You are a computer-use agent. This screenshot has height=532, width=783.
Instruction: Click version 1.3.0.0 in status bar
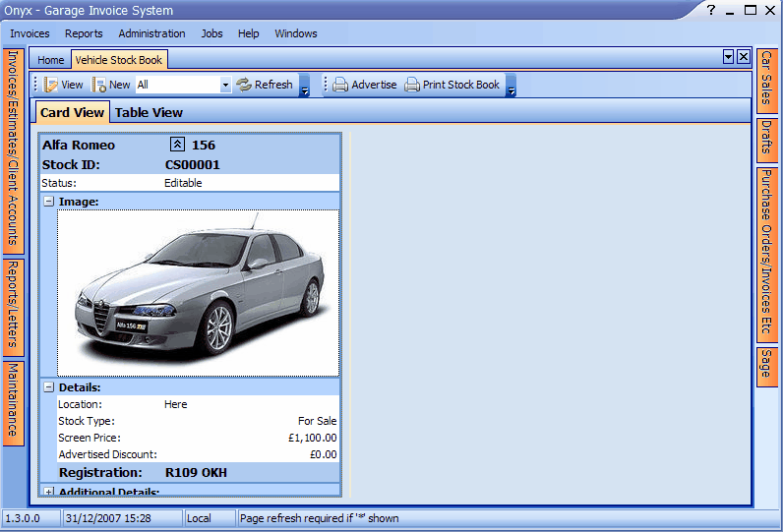tap(23, 518)
